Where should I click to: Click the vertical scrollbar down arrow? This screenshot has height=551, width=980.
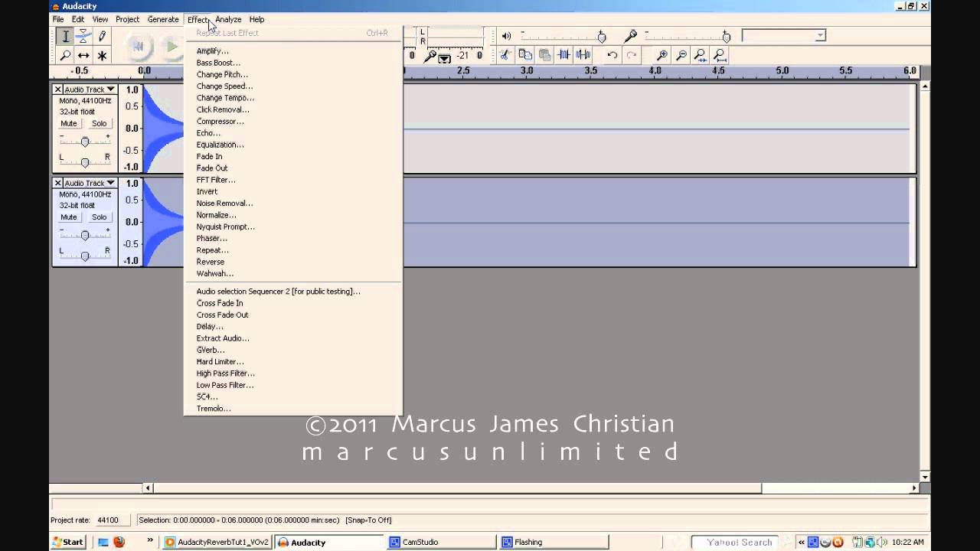[925, 477]
